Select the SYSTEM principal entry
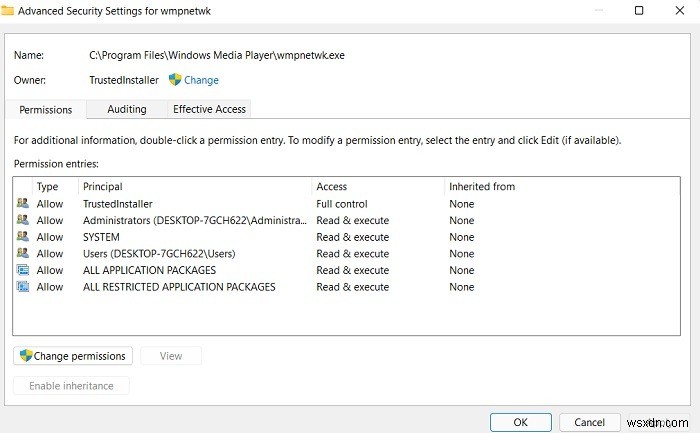Viewport: 700px width, 433px height. 101,237
